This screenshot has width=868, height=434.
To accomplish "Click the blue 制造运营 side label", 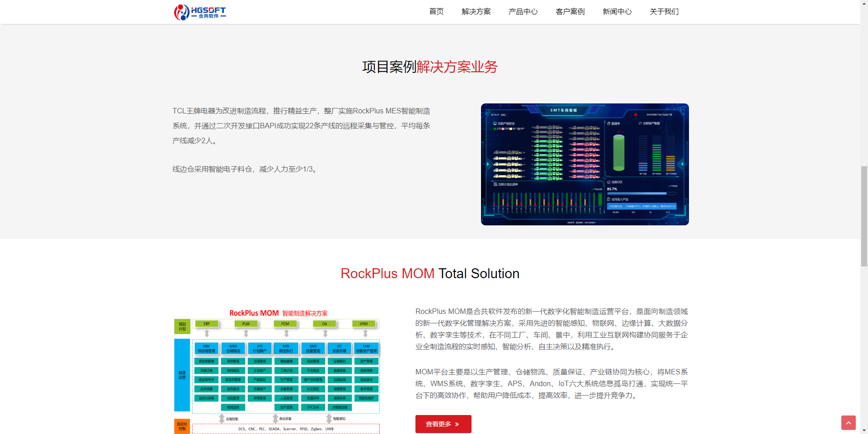I will click(x=182, y=375).
